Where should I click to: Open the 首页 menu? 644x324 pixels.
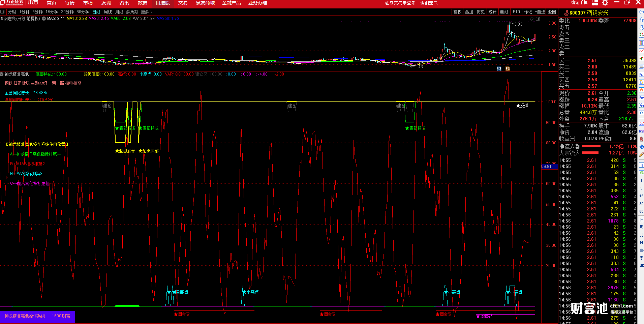(x=52, y=3)
